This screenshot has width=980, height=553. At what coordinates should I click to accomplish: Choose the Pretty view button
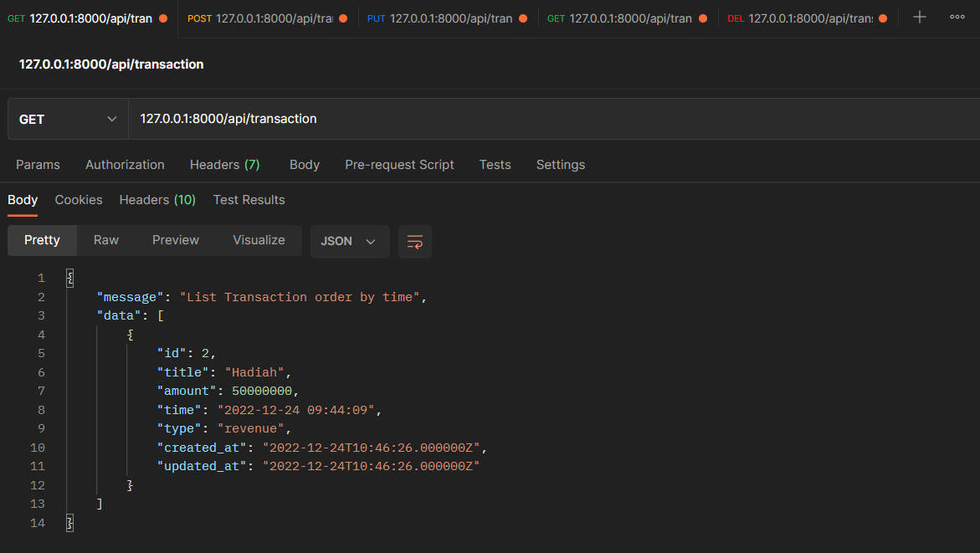pyautogui.click(x=42, y=241)
